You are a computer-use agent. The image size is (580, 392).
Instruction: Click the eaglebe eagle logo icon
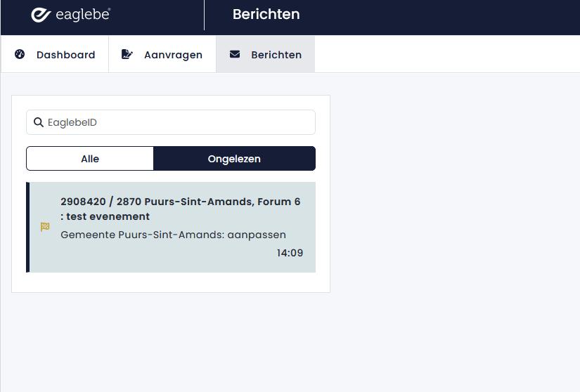click(x=41, y=15)
